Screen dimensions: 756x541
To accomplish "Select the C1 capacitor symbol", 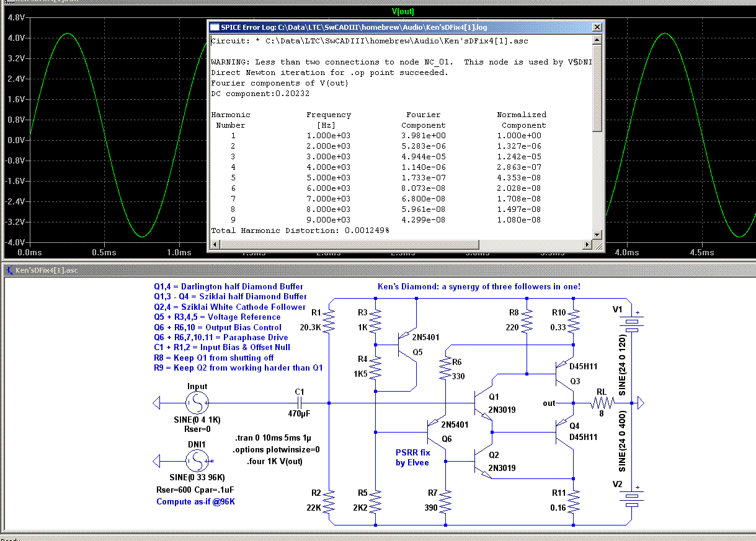I will coord(300,403).
